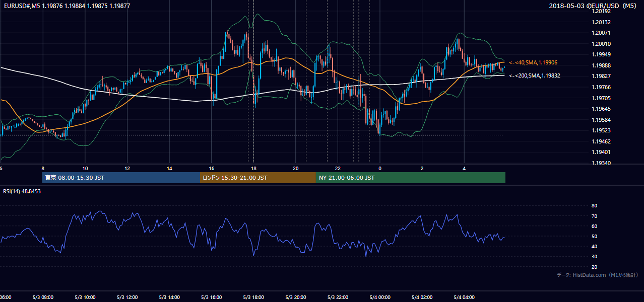Screen dimensions: 644x302
Task: Click price axis value 1.20071
Action: point(602,33)
